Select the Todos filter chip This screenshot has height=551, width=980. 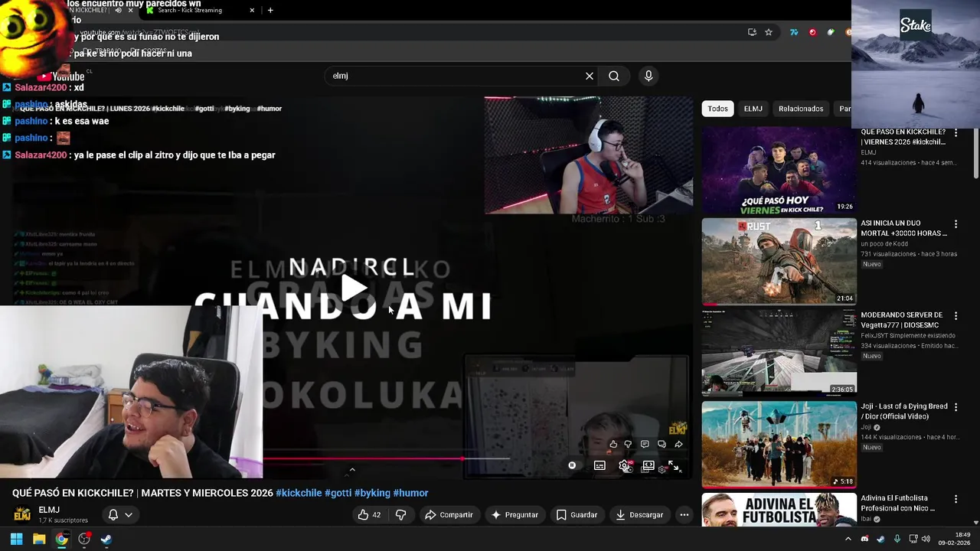(x=718, y=109)
